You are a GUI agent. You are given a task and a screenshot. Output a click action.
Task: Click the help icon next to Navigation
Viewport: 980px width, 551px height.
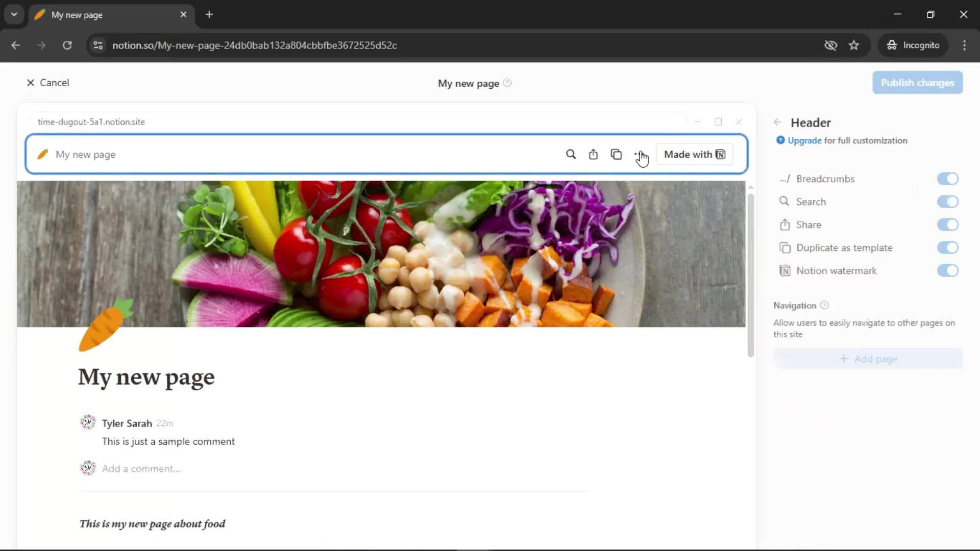pyautogui.click(x=824, y=305)
